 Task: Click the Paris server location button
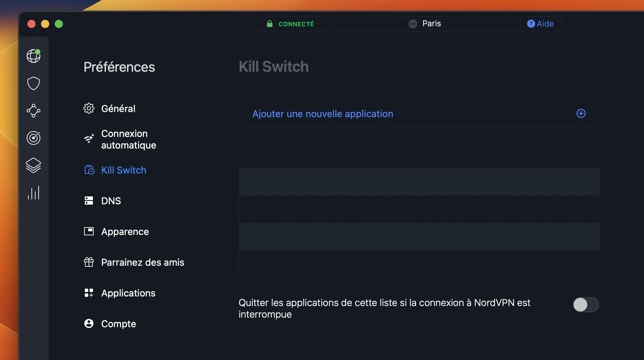point(425,24)
